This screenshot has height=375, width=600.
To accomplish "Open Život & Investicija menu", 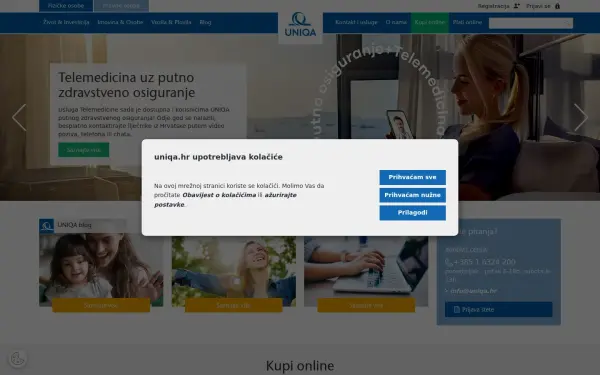I will pyautogui.click(x=66, y=22).
